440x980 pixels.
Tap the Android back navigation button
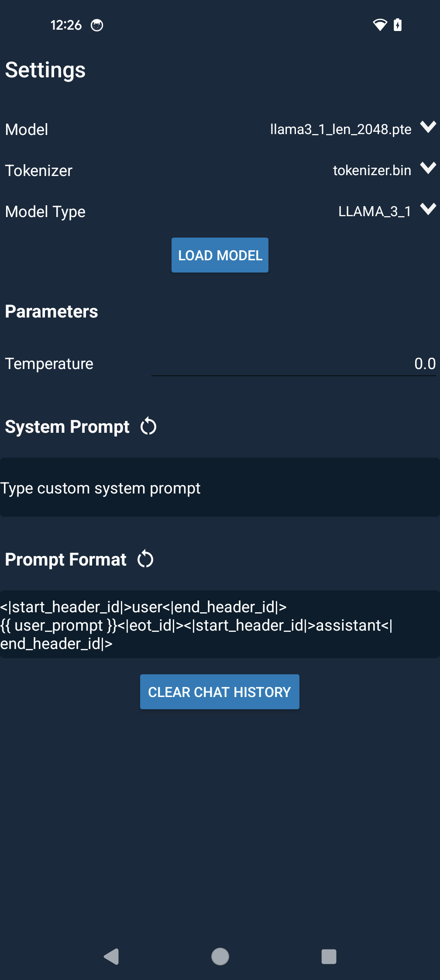pos(112,956)
